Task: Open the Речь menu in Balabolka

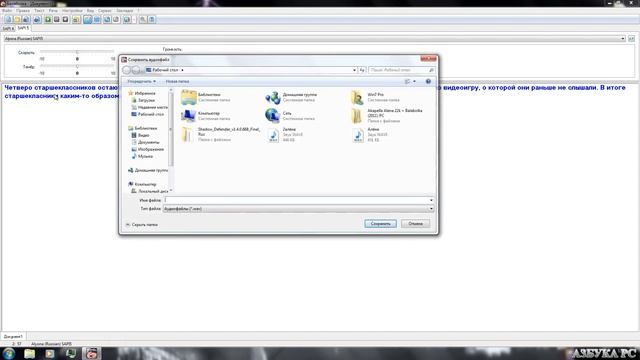Action: coord(53,11)
